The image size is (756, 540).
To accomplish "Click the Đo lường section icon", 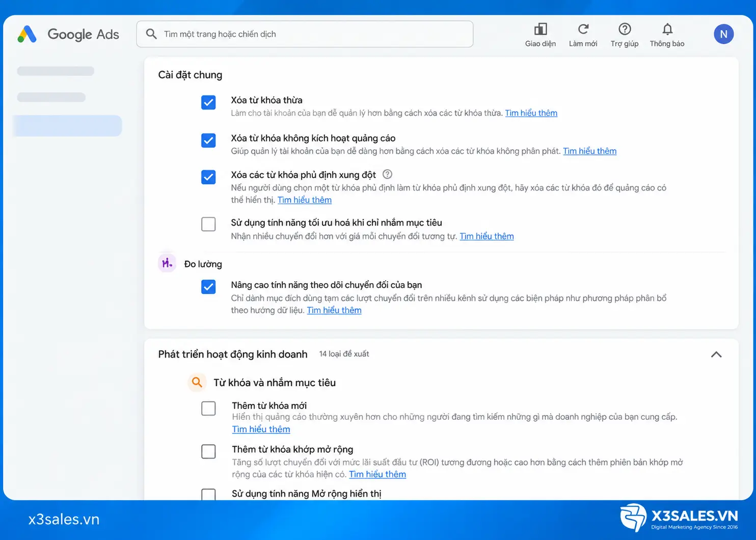I will 167,263.
